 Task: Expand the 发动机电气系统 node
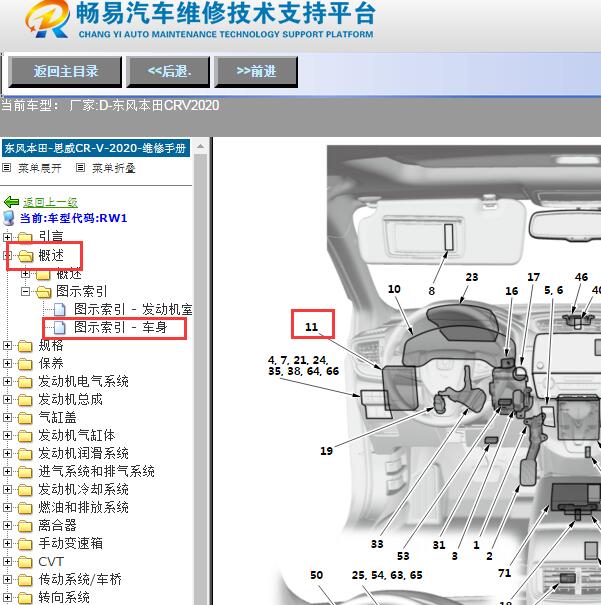(x=7, y=382)
